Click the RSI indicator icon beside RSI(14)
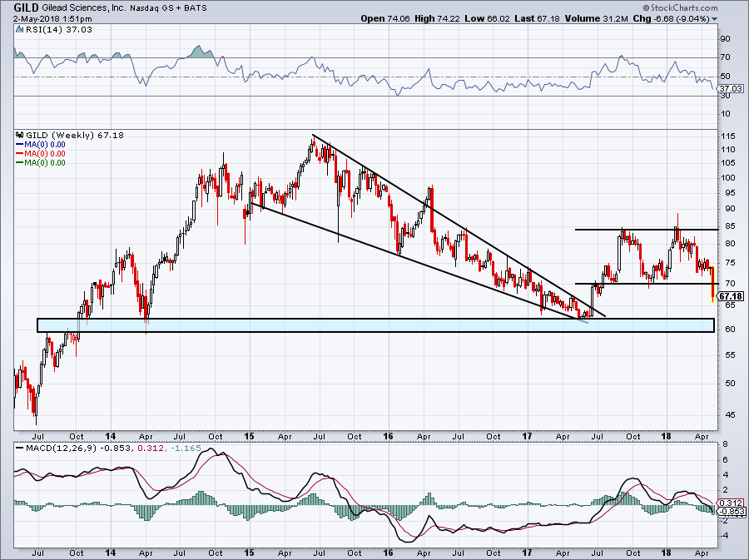 tap(19, 29)
